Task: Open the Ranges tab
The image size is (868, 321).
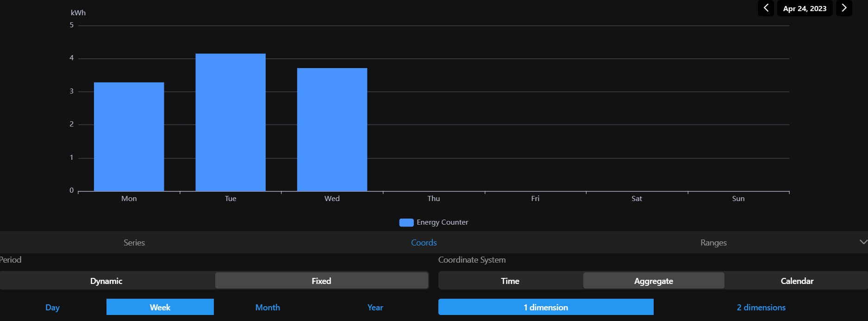Action: pyautogui.click(x=713, y=243)
